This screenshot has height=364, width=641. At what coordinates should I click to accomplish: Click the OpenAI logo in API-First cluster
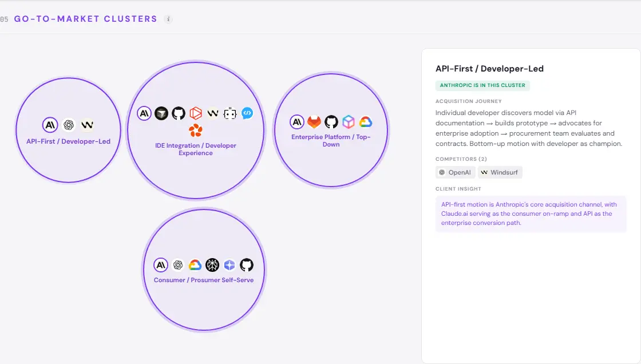(x=69, y=125)
